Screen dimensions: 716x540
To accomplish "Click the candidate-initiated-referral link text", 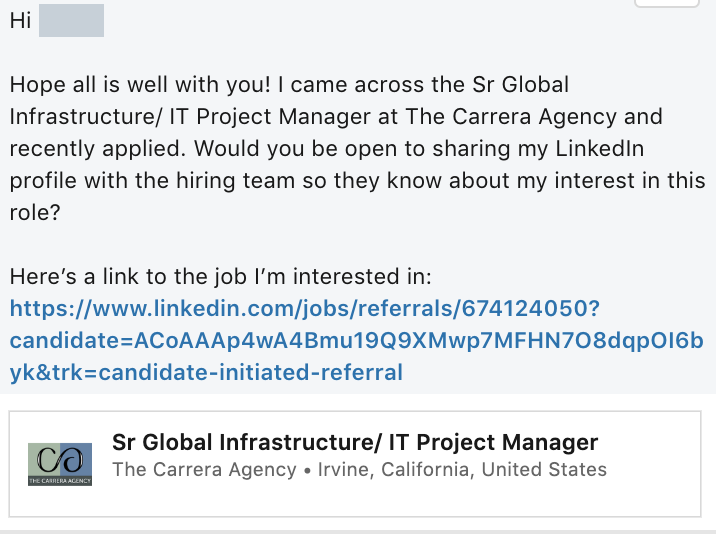I will (251, 372).
